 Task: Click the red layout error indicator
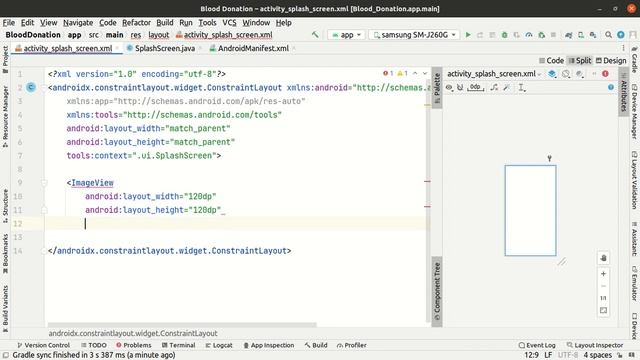point(605,74)
